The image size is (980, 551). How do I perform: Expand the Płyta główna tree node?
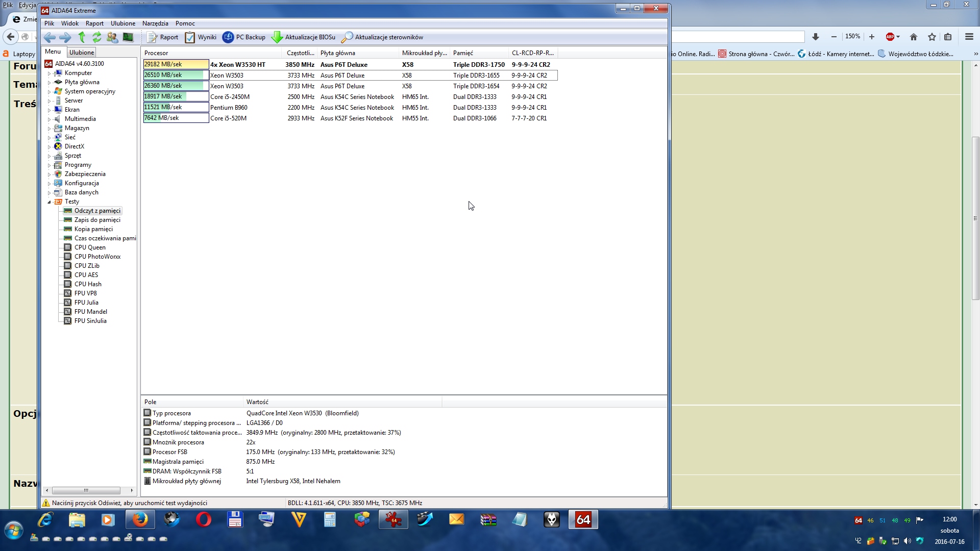click(x=50, y=83)
